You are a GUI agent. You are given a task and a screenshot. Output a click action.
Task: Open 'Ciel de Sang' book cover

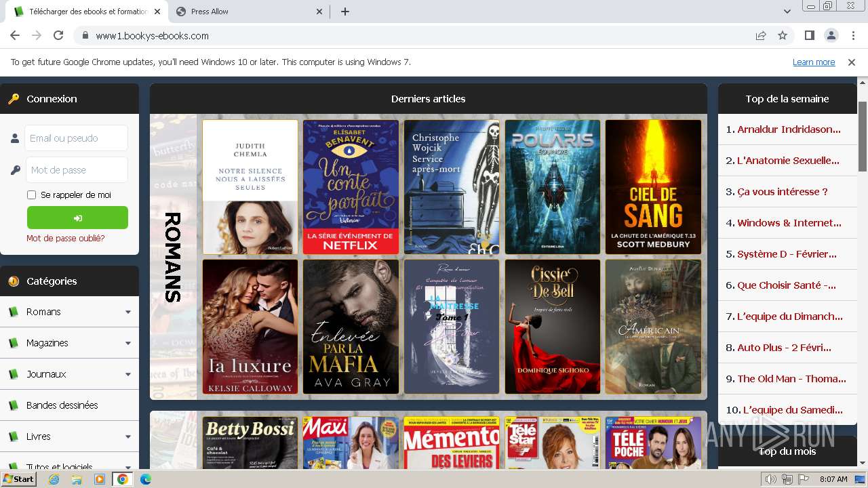pyautogui.click(x=653, y=187)
